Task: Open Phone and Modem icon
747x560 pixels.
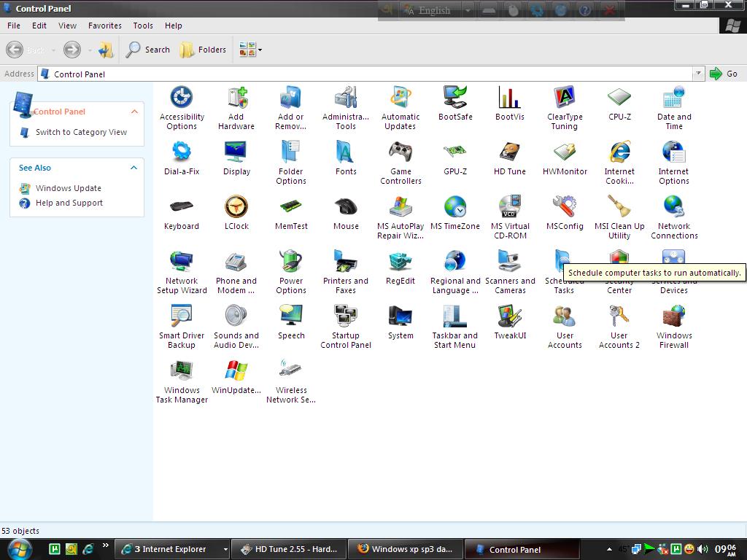Action: click(x=236, y=262)
